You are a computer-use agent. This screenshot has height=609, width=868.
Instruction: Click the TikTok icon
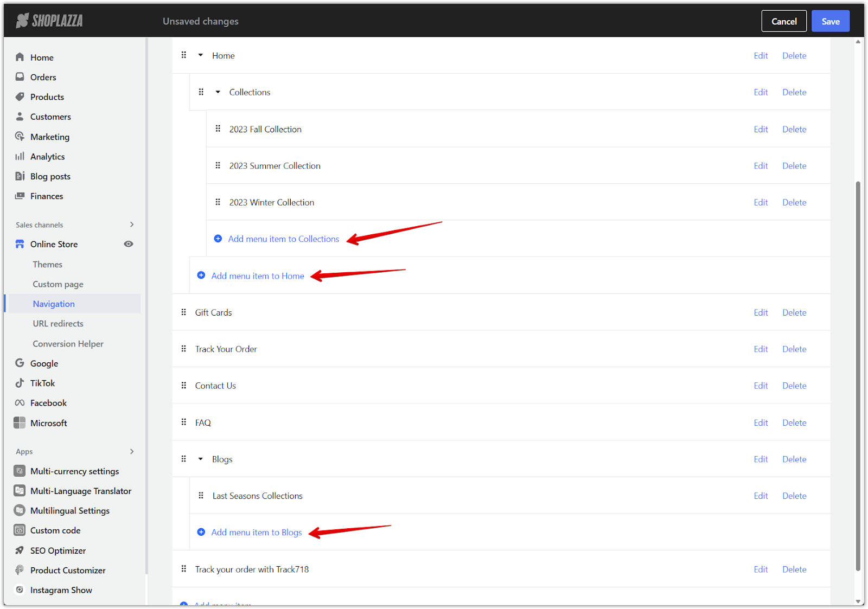[x=20, y=383]
